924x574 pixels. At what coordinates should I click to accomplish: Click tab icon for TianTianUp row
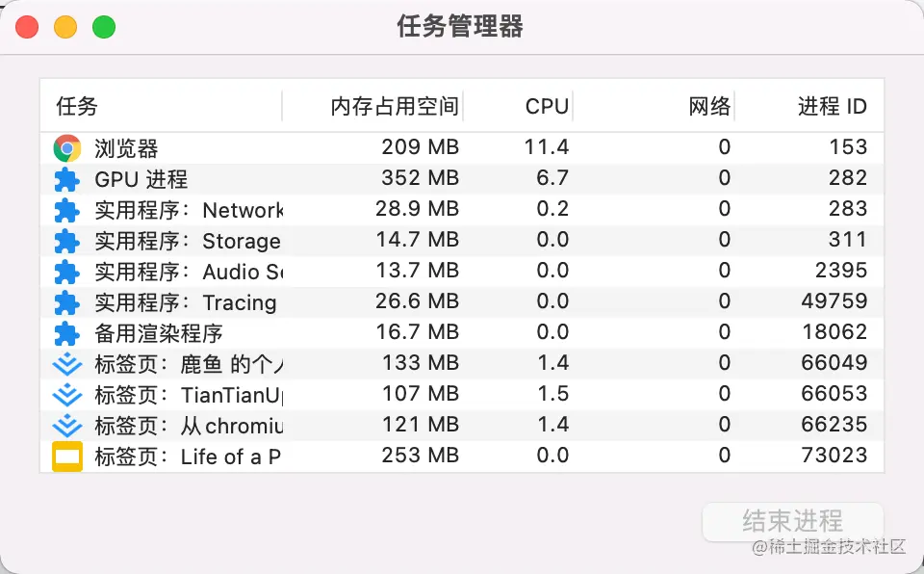(66, 395)
